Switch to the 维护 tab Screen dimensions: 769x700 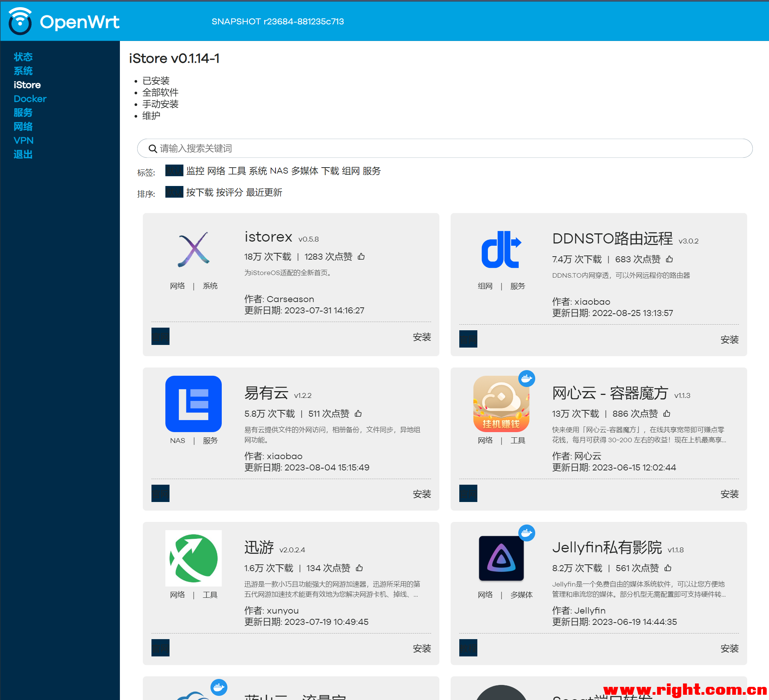(x=151, y=115)
